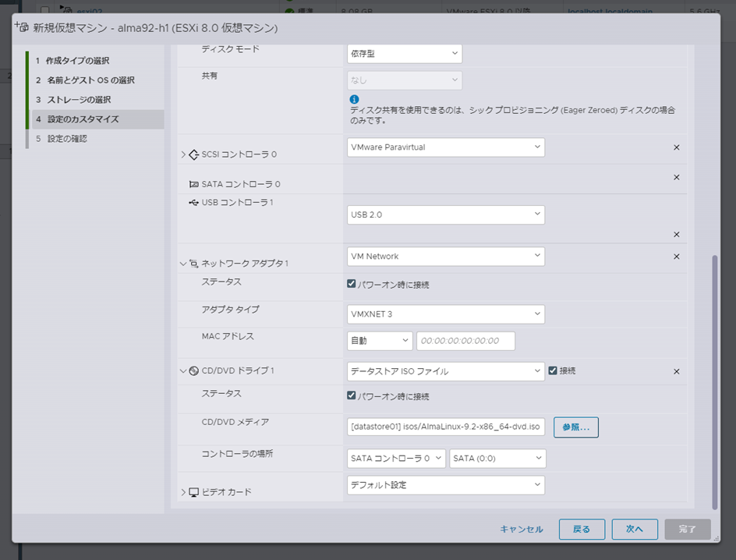The image size is (736, 560).
Task: Collapse the CD/DVD ドライブ 1 section
Action: click(x=183, y=370)
